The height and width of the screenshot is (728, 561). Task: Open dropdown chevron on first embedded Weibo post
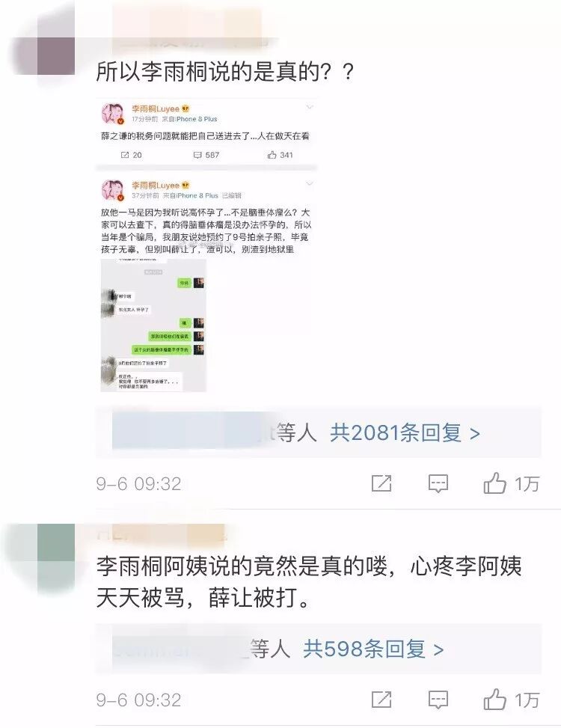pos(310,107)
